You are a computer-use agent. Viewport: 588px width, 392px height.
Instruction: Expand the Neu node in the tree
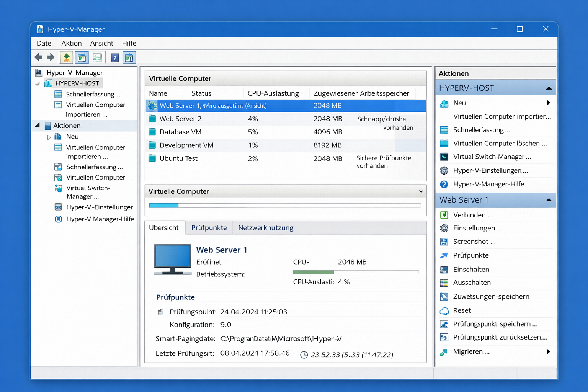click(x=49, y=137)
